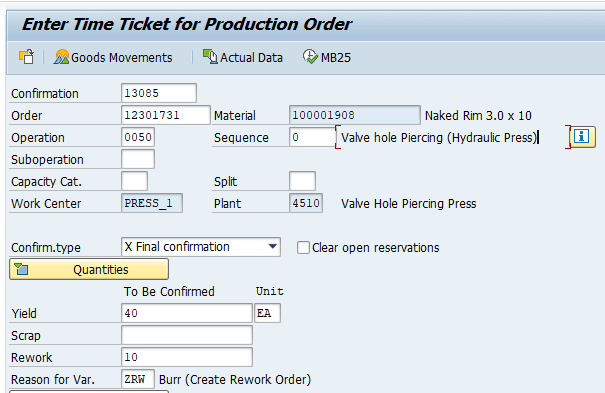This screenshot has height=393, width=605.
Task: Click the mountain icon of Goods Movements
Action: (61, 57)
